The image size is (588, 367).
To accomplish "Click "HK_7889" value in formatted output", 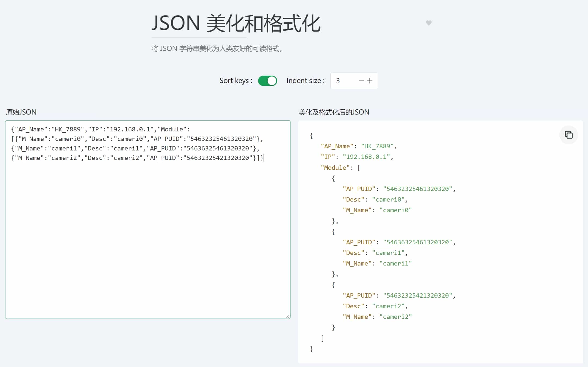I will coord(377,146).
